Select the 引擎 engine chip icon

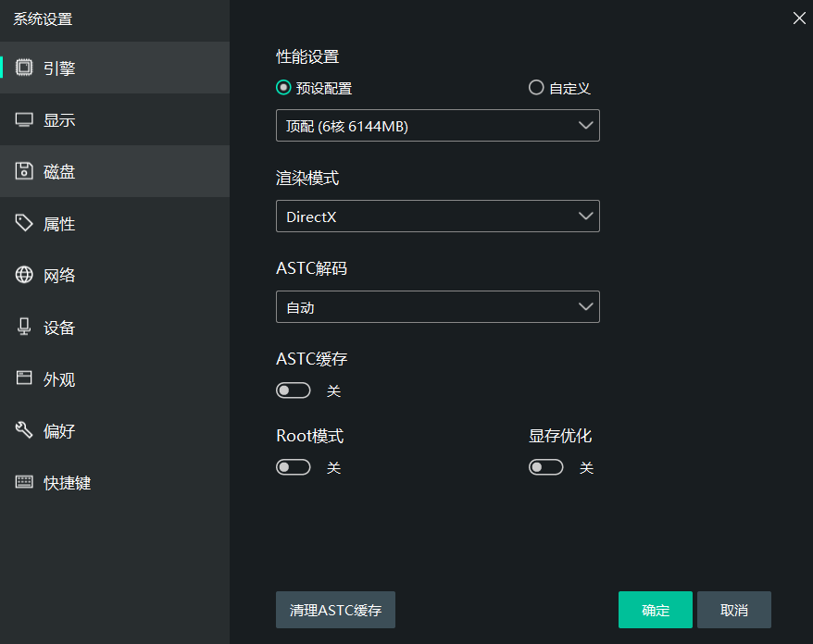coord(24,67)
